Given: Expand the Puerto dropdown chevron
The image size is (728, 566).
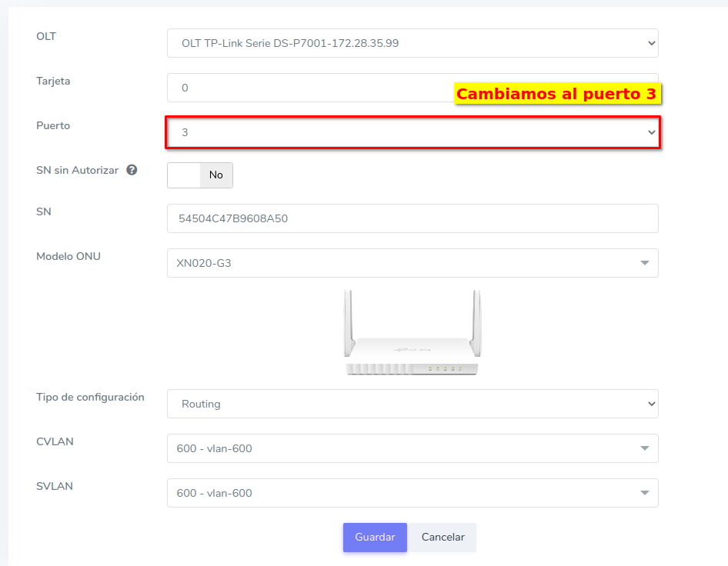Looking at the screenshot, I should click(652, 132).
